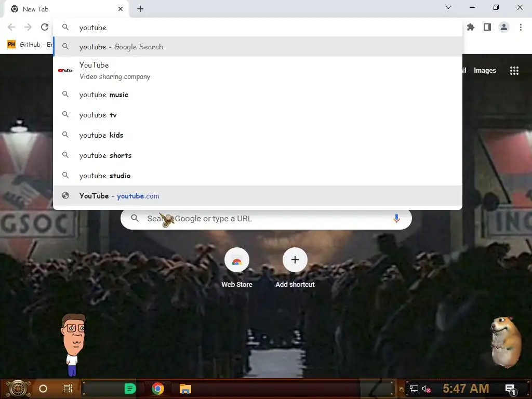Go back with the back arrow

coord(11,27)
